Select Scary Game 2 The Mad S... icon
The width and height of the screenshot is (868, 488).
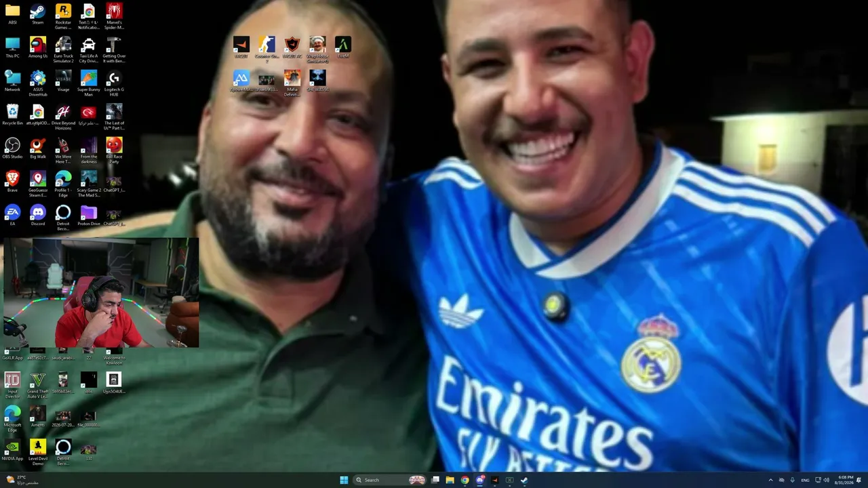click(88, 184)
